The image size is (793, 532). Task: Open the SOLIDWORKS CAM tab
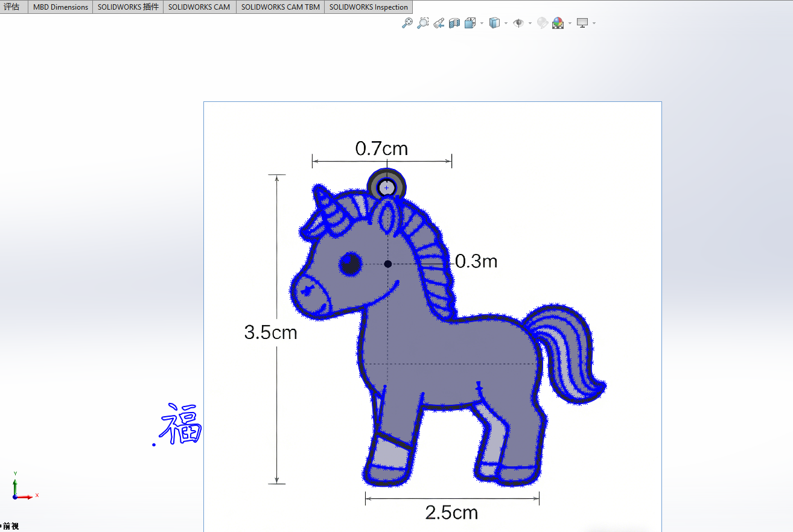pos(199,7)
